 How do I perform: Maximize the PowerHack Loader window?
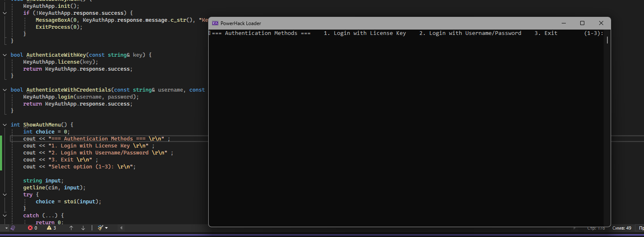coord(582,23)
